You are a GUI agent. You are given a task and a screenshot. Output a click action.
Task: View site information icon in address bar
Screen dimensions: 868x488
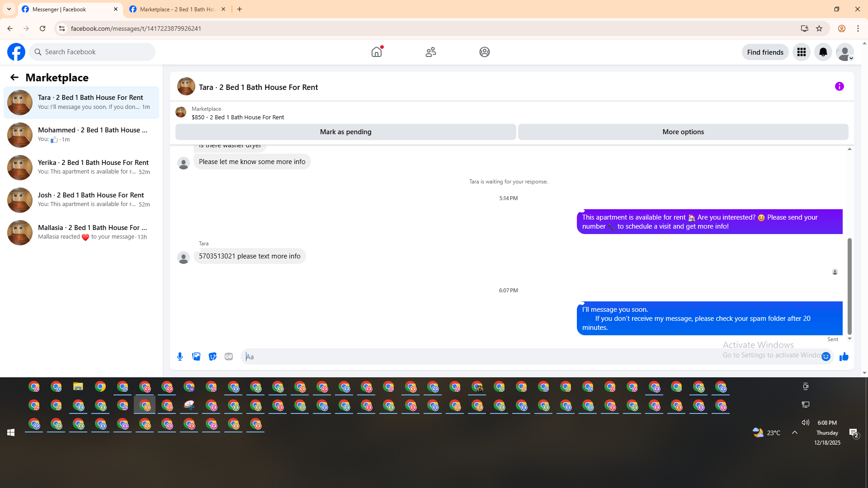pos(62,28)
